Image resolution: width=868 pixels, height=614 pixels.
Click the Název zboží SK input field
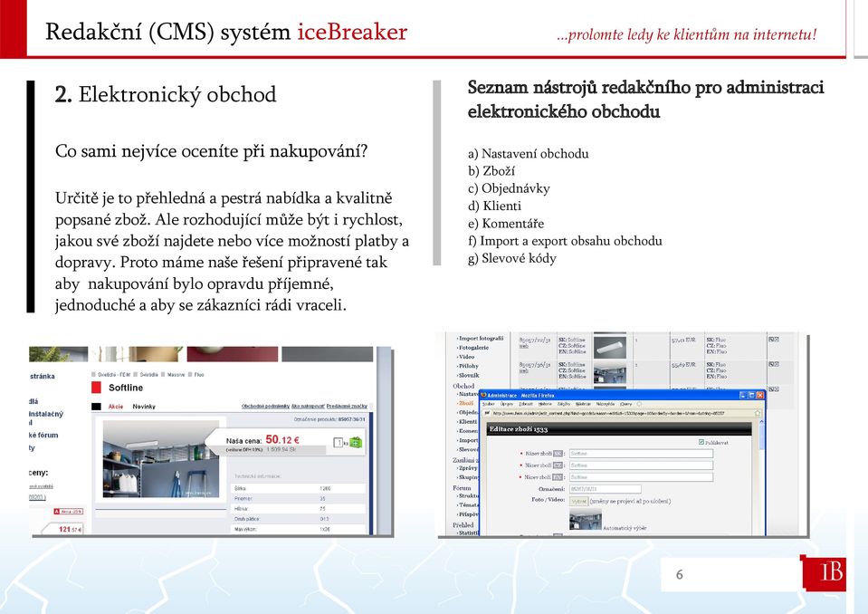click(x=641, y=454)
